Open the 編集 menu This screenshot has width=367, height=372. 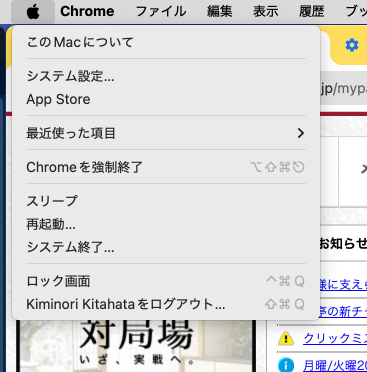(x=219, y=12)
